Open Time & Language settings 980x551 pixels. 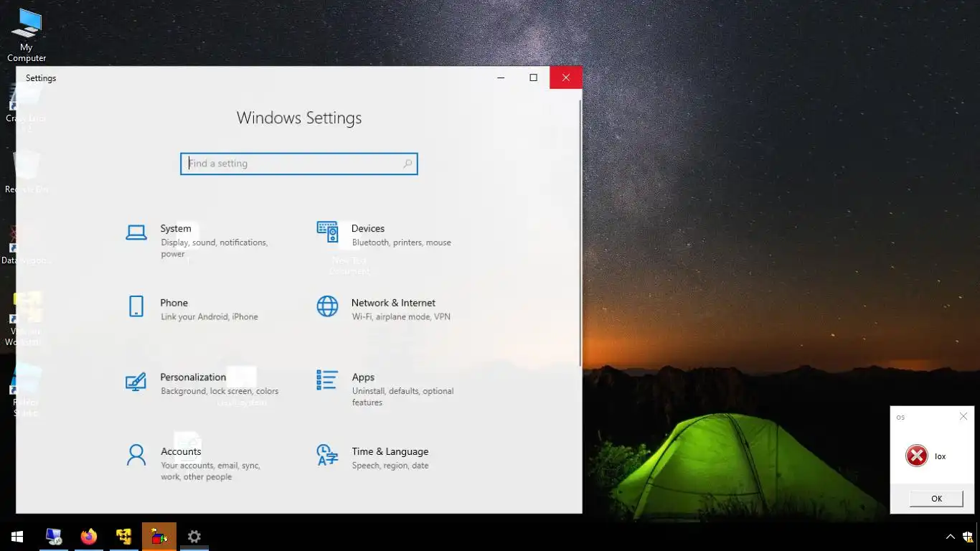click(392, 458)
